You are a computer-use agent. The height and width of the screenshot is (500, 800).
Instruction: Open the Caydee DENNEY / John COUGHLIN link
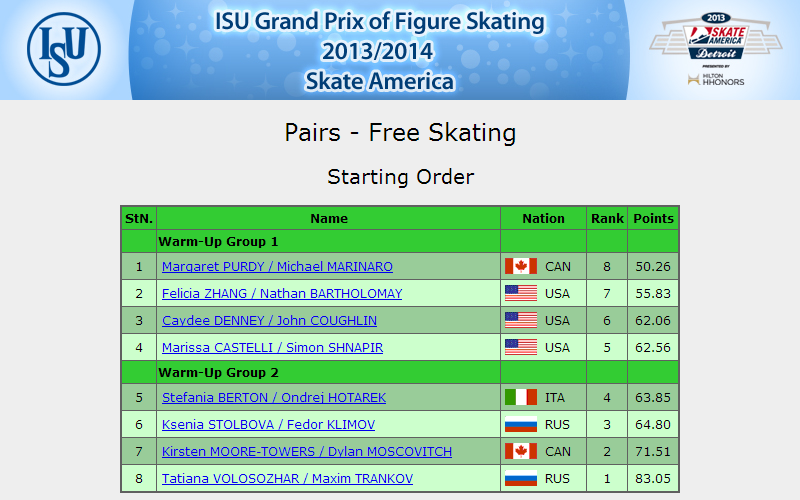point(269,321)
